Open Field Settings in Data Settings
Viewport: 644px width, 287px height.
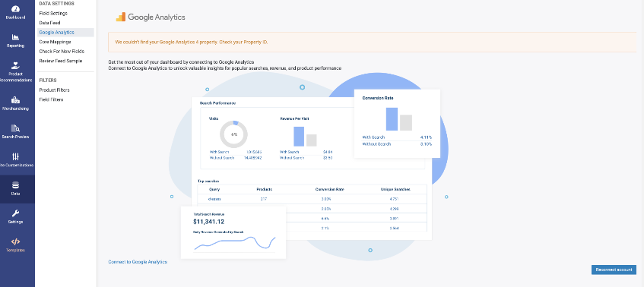tap(53, 14)
